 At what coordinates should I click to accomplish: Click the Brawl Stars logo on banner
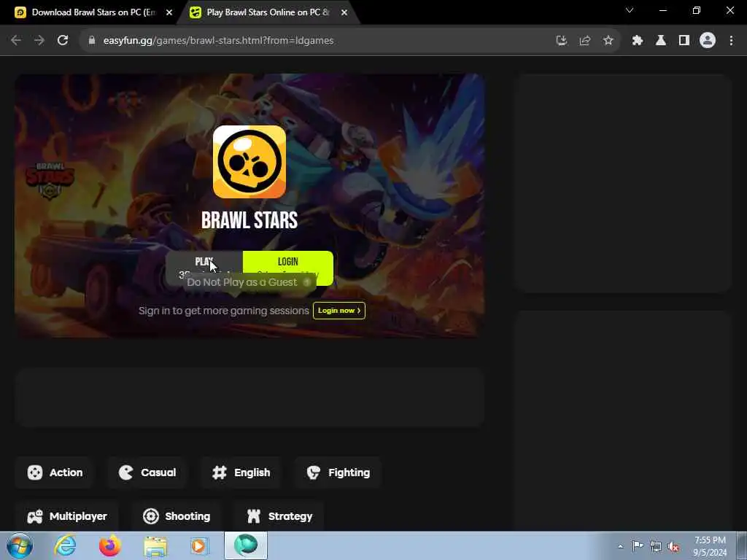click(50, 181)
